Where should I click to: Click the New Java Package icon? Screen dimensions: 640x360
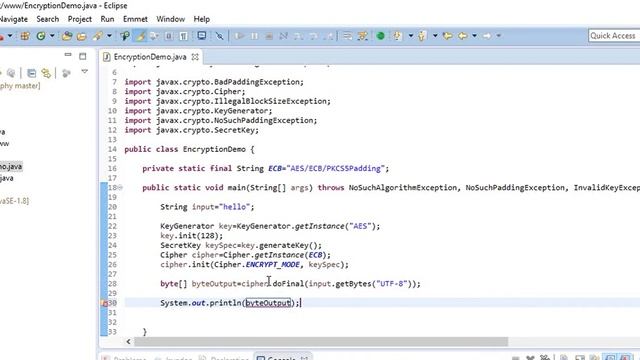click(x=25, y=36)
